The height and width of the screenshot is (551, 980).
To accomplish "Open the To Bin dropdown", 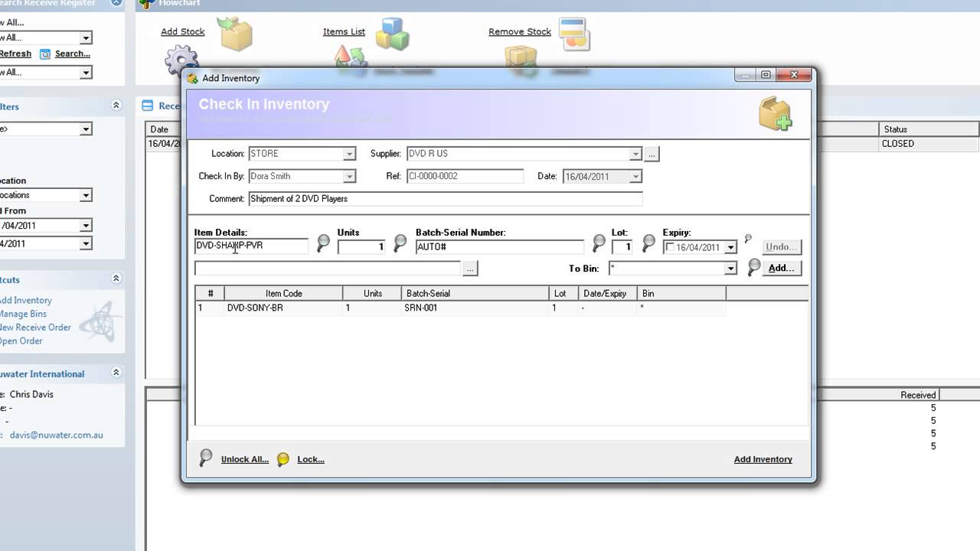I will coord(730,269).
